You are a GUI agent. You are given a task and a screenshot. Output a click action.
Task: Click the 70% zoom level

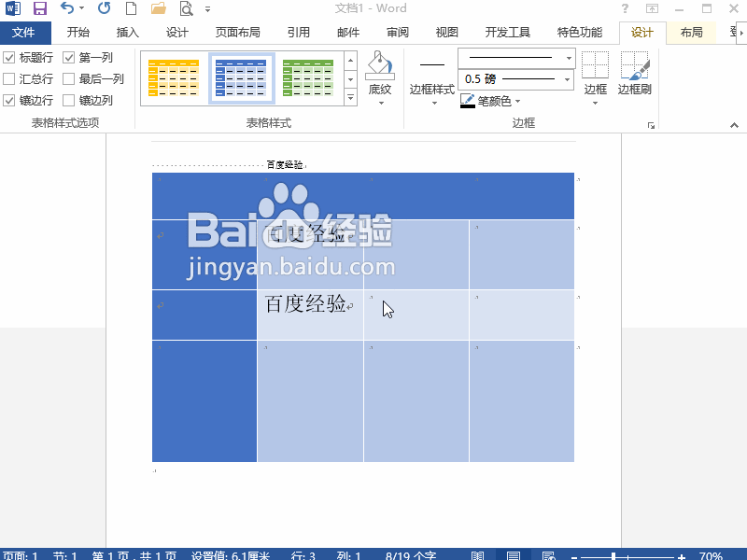point(711,555)
